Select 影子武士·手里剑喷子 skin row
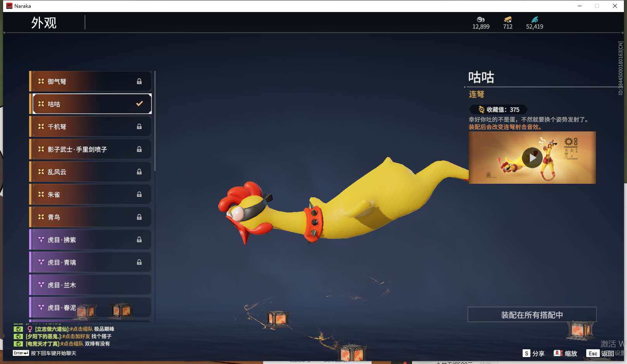Viewport: 627px width, 364px height. 90,149
